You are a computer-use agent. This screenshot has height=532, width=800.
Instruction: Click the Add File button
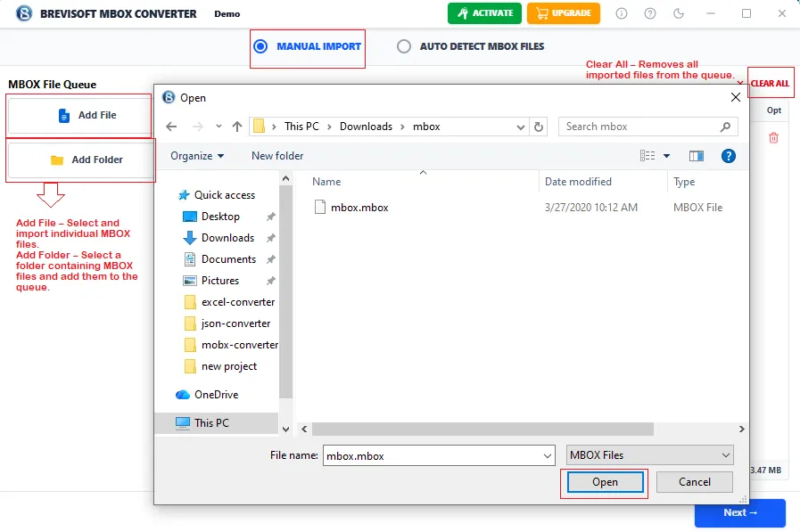click(79, 115)
